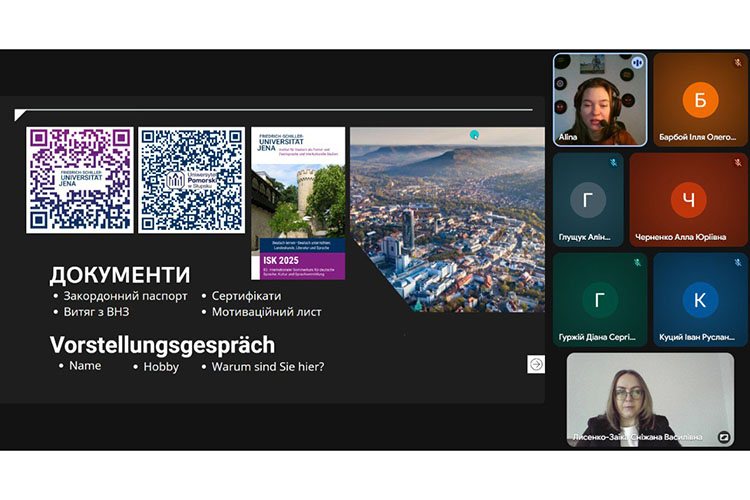Click the next slide arrow on the presentation
Viewport: 750px width, 500px height.
536,365
